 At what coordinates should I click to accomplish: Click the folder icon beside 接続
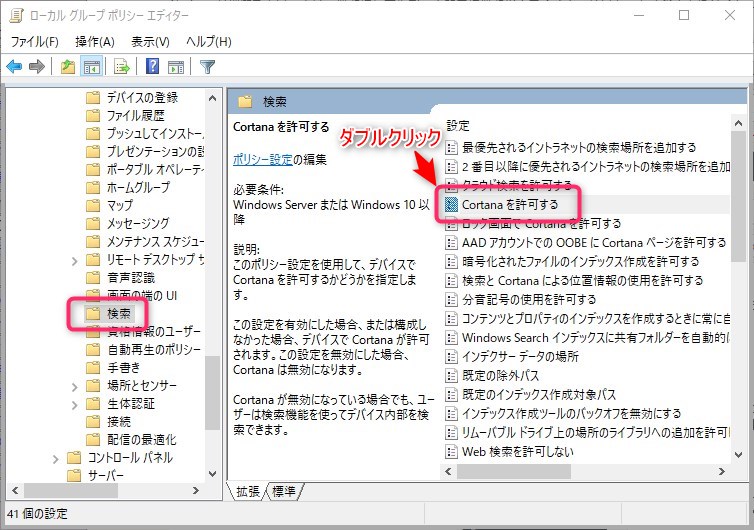tap(93, 422)
